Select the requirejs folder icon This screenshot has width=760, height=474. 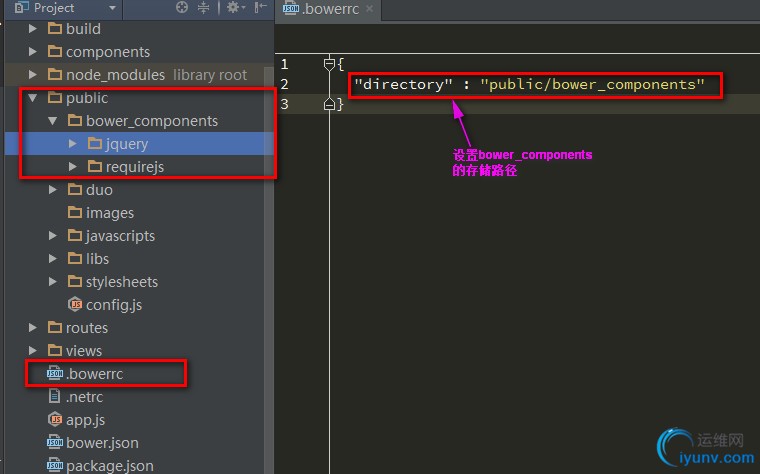(x=95, y=167)
